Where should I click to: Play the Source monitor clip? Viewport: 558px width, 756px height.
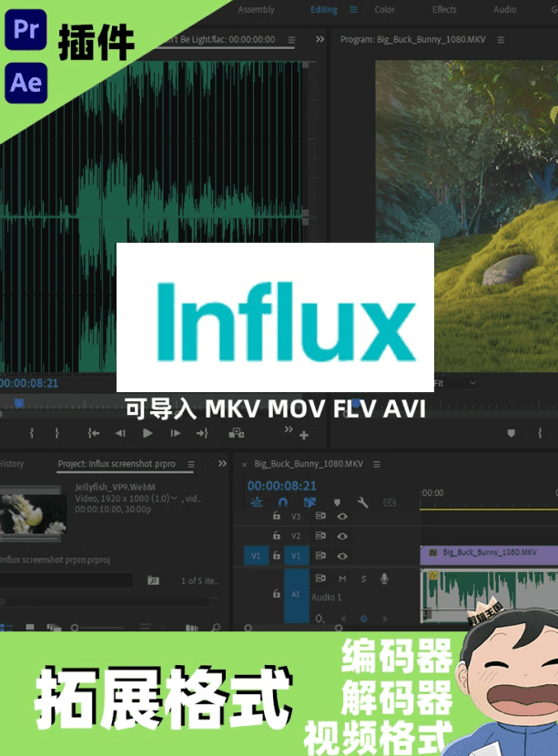pyautogui.click(x=147, y=433)
